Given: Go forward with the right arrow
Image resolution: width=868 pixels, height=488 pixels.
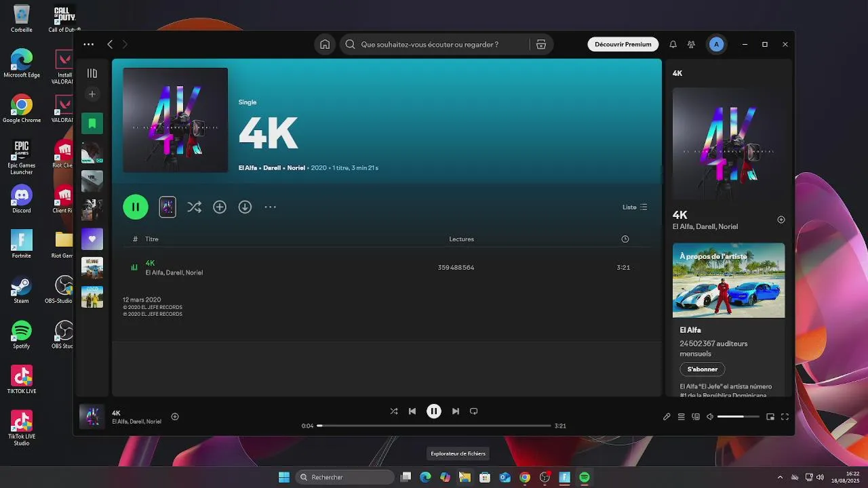Looking at the screenshot, I should click(x=125, y=44).
